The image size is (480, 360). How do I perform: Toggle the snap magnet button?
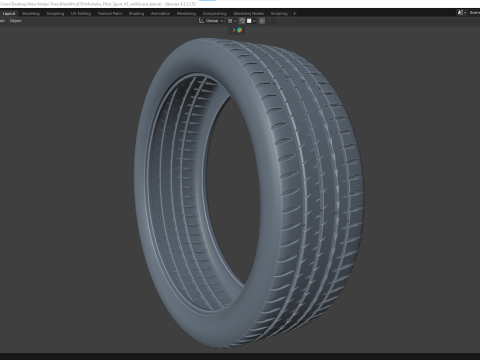(x=242, y=21)
